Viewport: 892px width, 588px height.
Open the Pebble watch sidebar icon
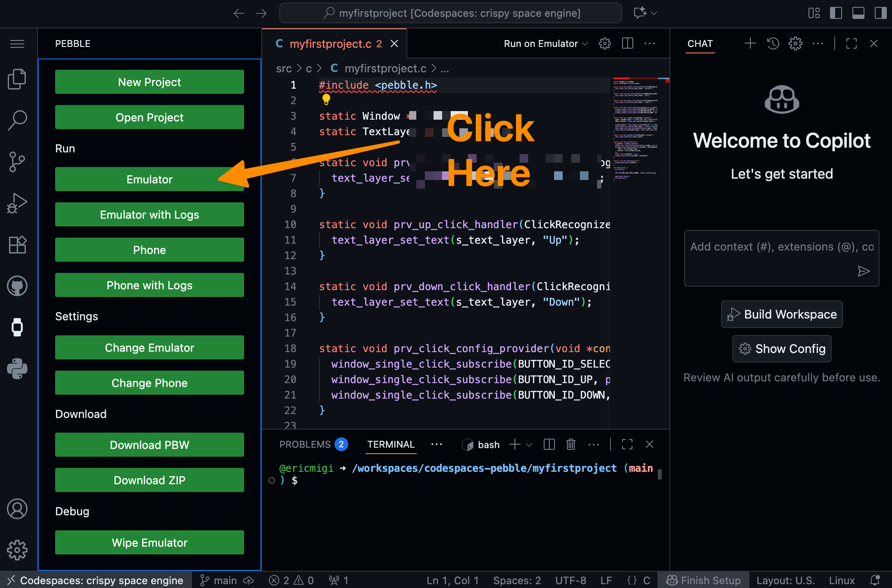17,327
